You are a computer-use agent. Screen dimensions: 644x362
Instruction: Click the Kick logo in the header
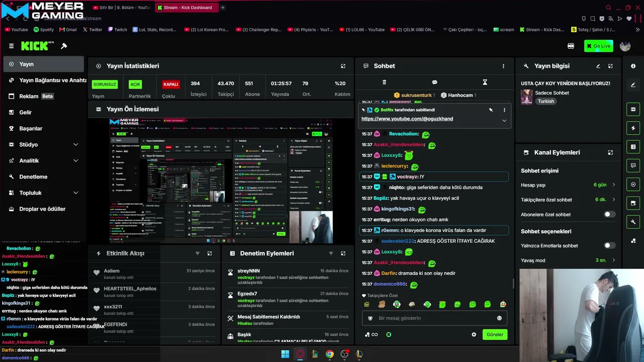37,46
